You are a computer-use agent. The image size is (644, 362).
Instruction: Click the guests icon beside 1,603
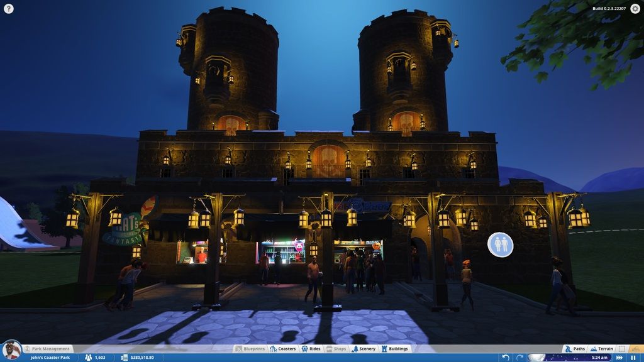(88, 358)
